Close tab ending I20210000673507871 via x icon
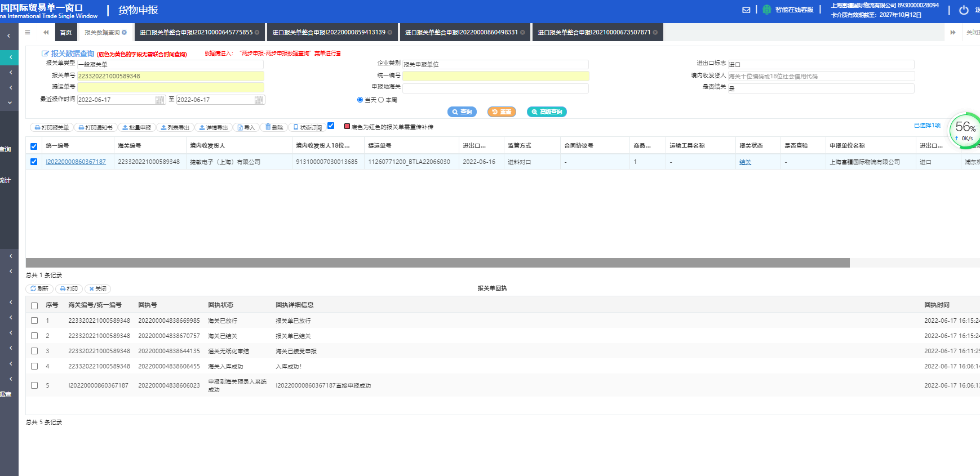980x476 pixels. [x=655, y=32]
